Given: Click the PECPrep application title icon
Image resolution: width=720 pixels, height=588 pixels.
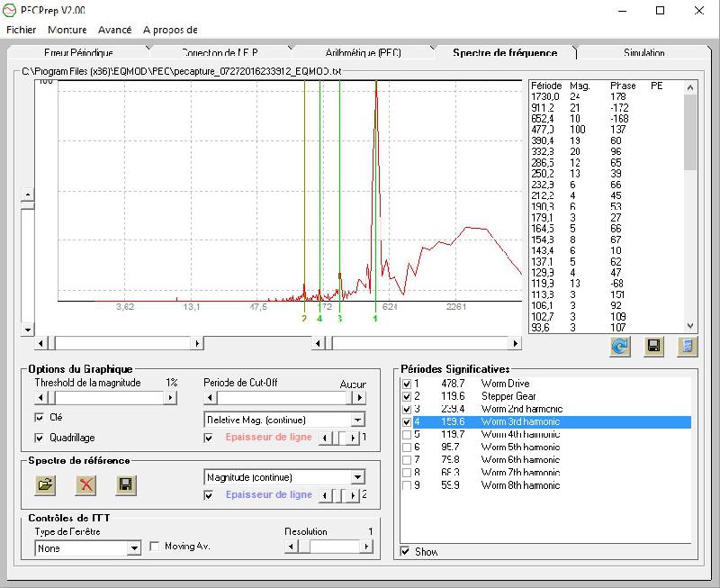Looking at the screenshot, I should [10, 10].
